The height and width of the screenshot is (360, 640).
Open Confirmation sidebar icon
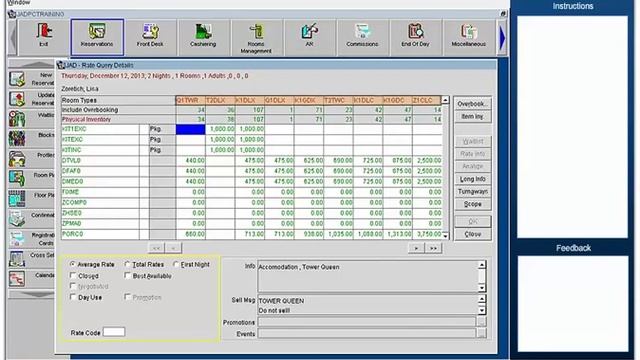click(x=17, y=218)
